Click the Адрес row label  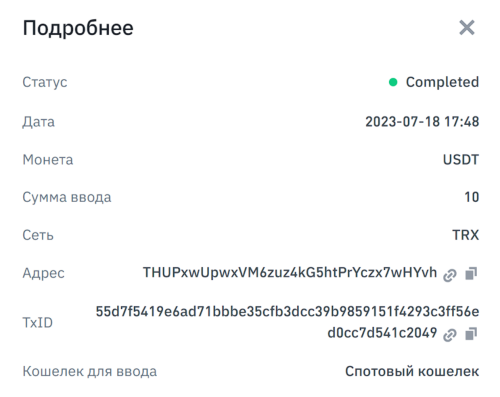pos(43,273)
